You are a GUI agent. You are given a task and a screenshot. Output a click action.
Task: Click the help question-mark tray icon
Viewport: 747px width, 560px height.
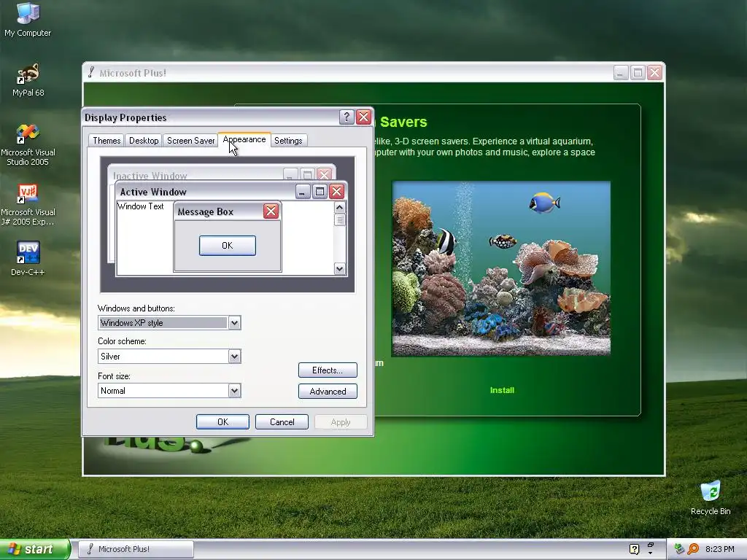point(634,549)
